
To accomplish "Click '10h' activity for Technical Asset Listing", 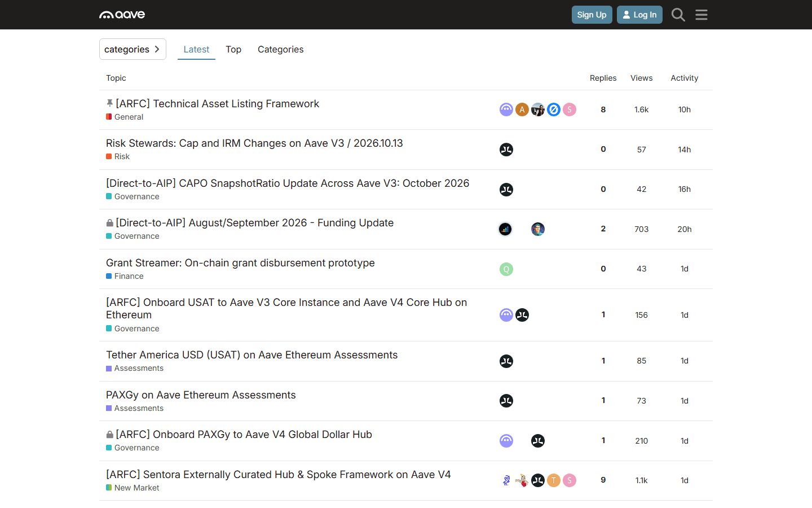I will pos(685,110).
